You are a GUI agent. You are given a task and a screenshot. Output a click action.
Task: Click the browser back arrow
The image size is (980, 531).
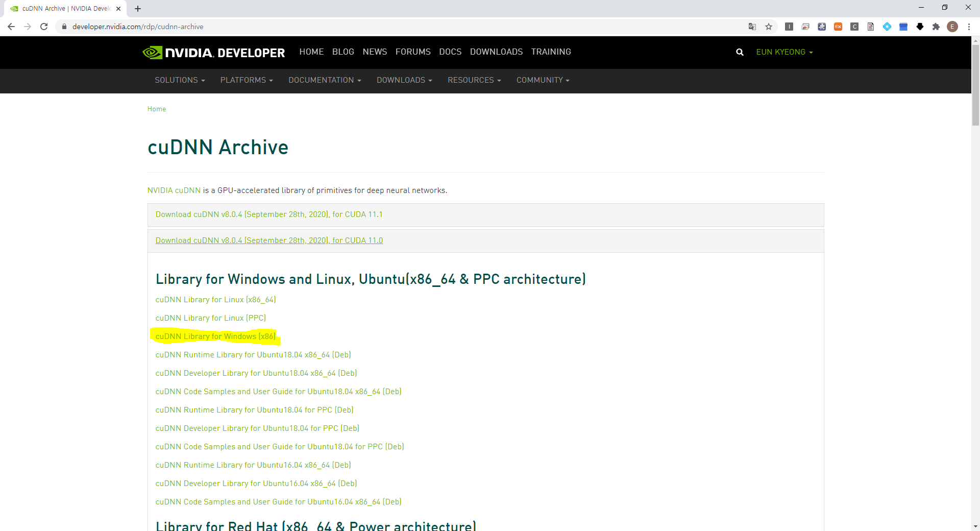pos(11,27)
